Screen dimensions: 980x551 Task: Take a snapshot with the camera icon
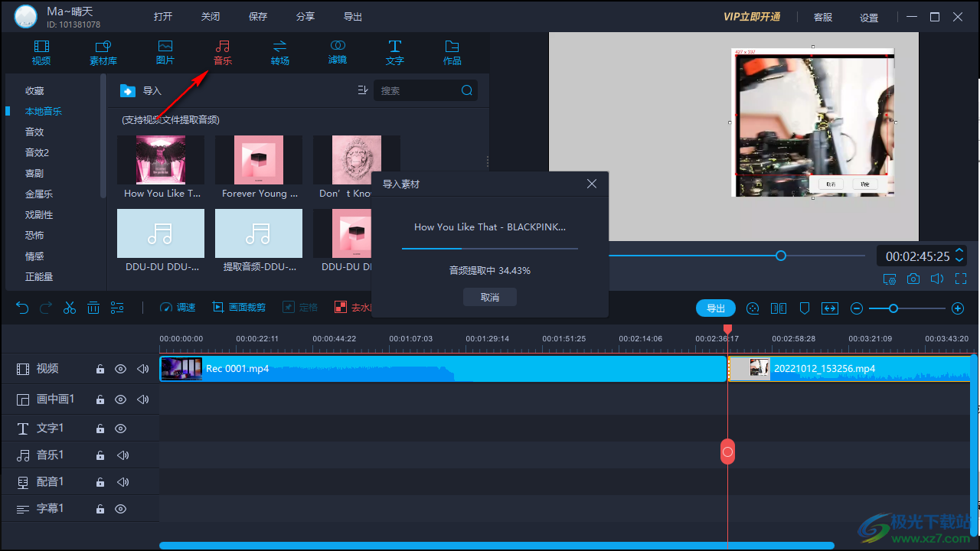(913, 279)
